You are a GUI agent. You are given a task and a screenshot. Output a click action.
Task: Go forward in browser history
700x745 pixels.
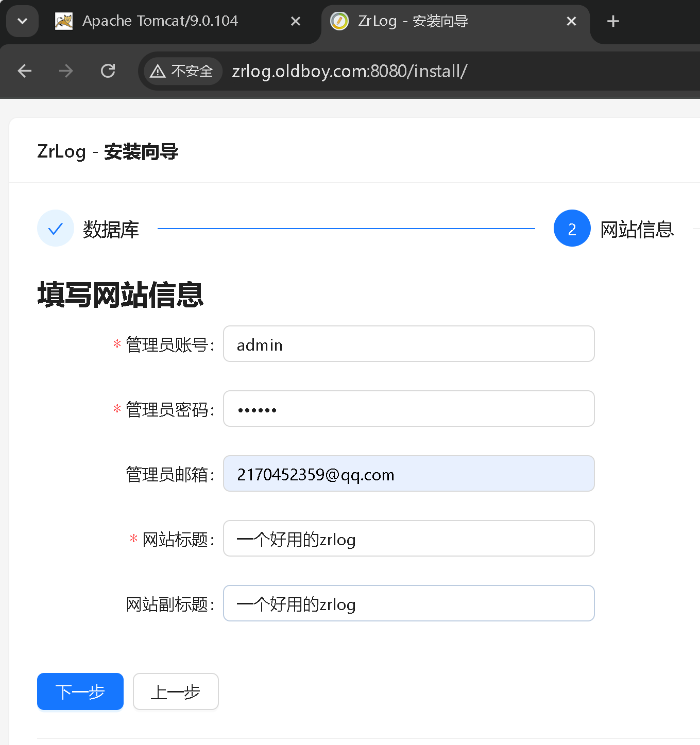point(66,71)
